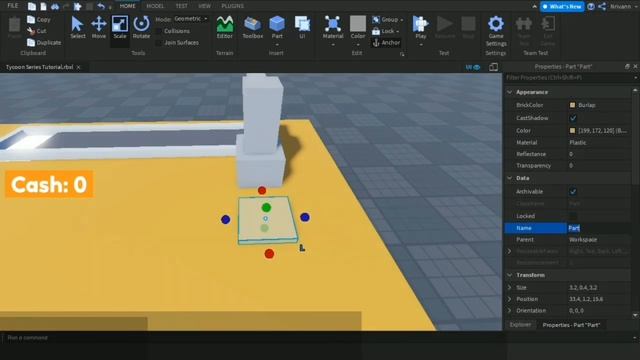The width and height of the screenshot is (640, 360).
Task: Expand the Position property
Action: pyautogui.click(x=509, y=299)
